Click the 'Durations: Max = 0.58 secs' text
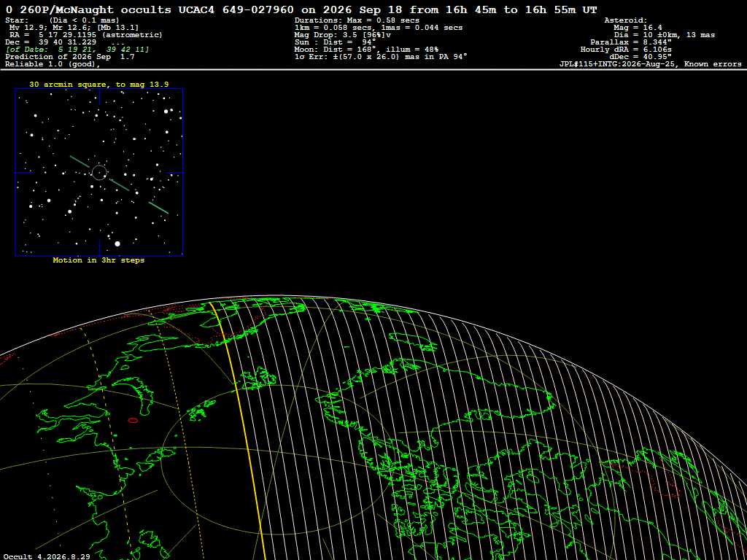This screenshot has width=747, height=560. [357, 20]
